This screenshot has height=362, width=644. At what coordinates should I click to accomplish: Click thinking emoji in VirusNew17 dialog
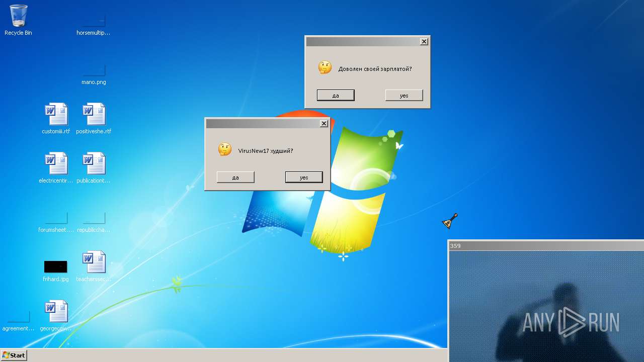225,149
